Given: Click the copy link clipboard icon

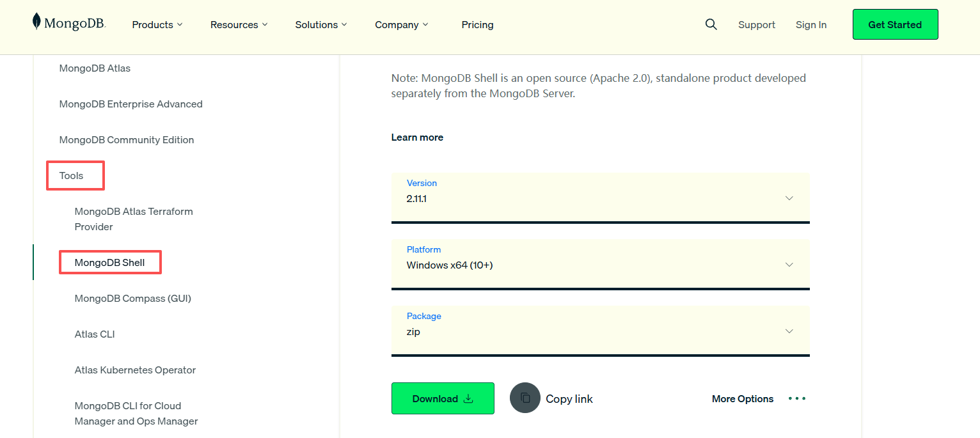Looking at the screenshot, I should tap(525, 398).
